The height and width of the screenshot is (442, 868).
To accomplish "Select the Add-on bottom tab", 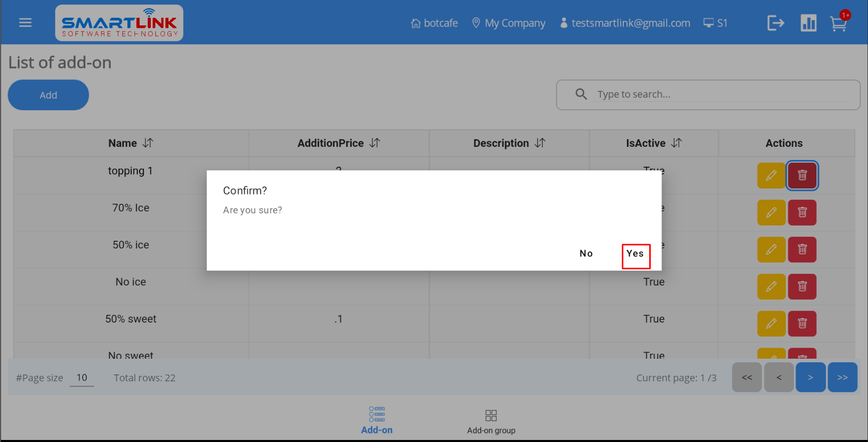I will point(377,421).
